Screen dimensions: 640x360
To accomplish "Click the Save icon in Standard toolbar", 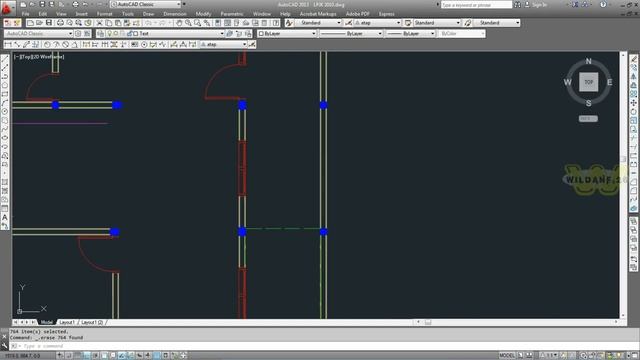I will click(x=49, y=23).
